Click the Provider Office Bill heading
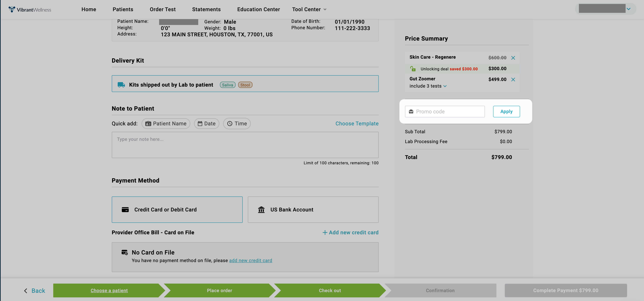 153,232
